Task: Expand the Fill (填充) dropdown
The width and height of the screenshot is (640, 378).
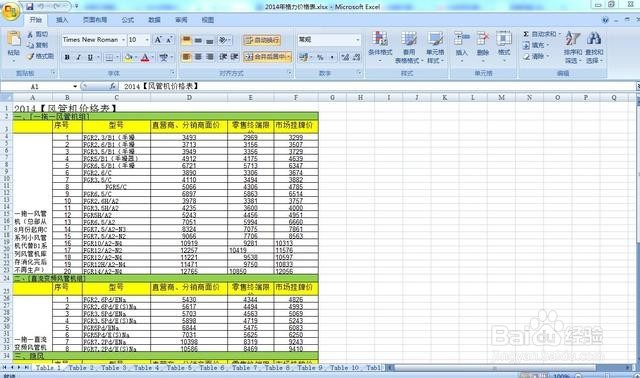Action: click(x=547, y=45)
